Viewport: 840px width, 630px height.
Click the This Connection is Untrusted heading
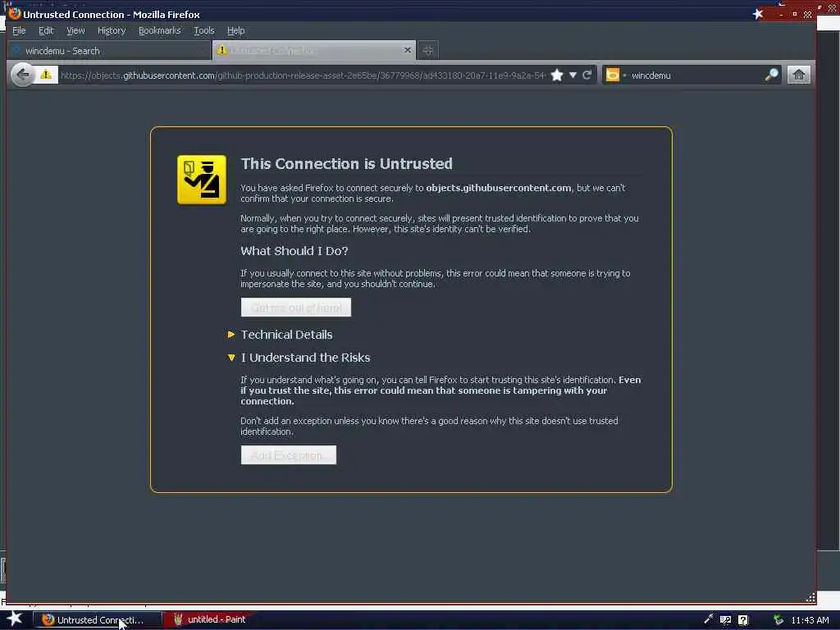(347, 163)
